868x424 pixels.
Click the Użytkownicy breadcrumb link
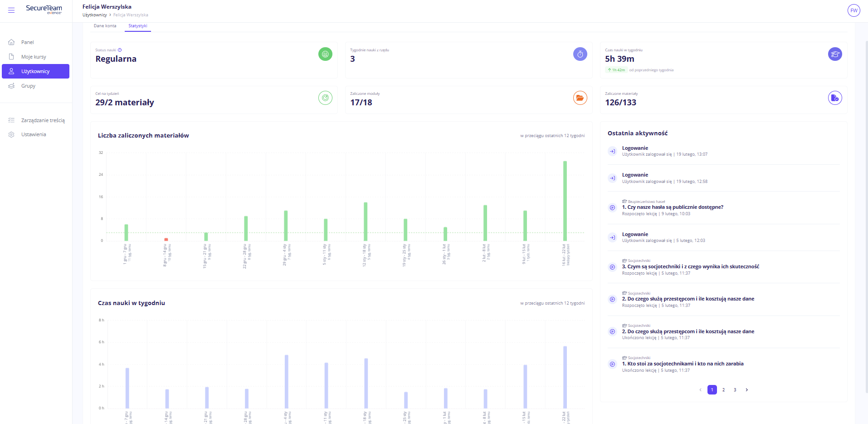pyautogui.click(x=94, y=15)
